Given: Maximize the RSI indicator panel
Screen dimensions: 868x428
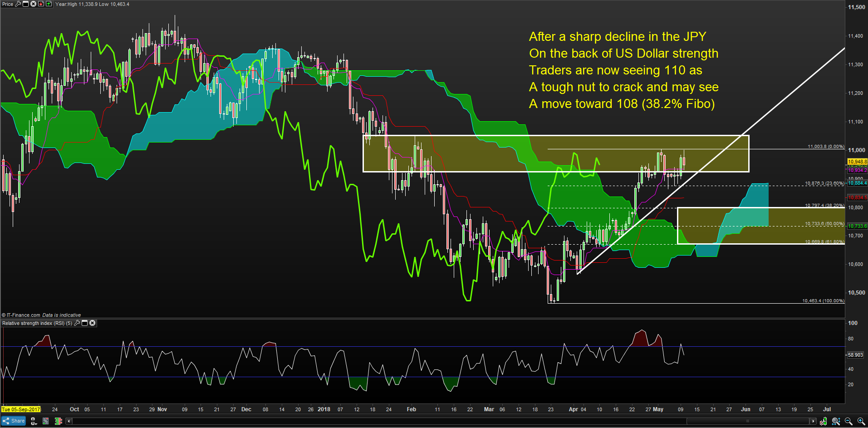Looking at the screenshot, I should click(x=84, y=323).
